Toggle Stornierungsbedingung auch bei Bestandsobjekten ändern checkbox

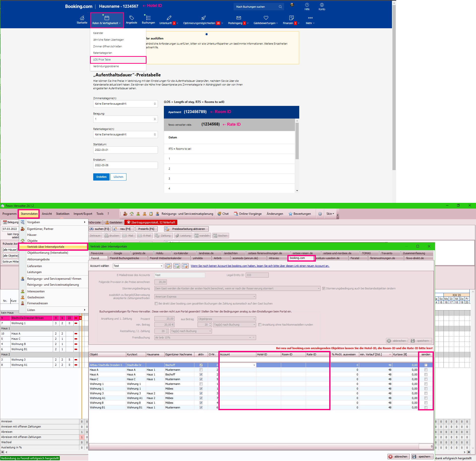(x=324, y=288)
